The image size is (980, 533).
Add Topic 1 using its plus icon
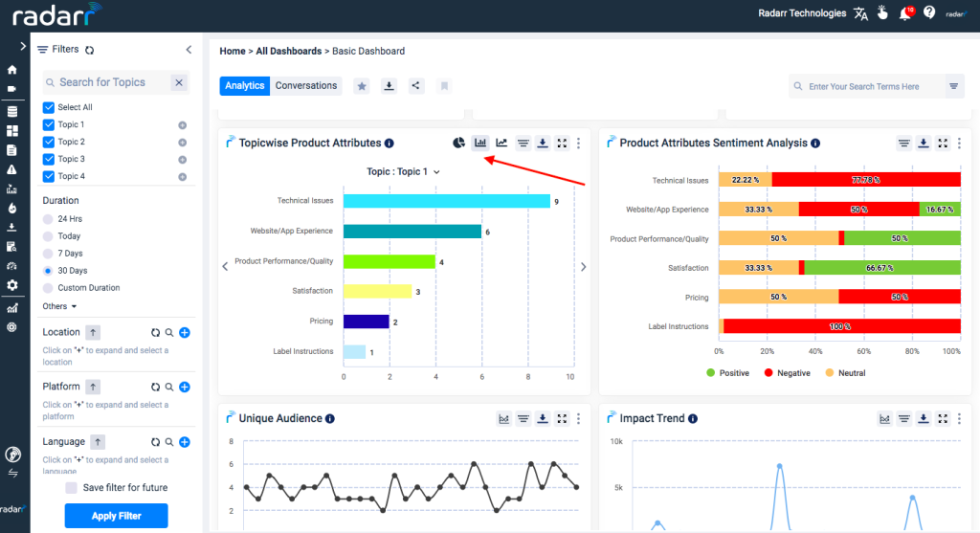click(x=183, y=125)
